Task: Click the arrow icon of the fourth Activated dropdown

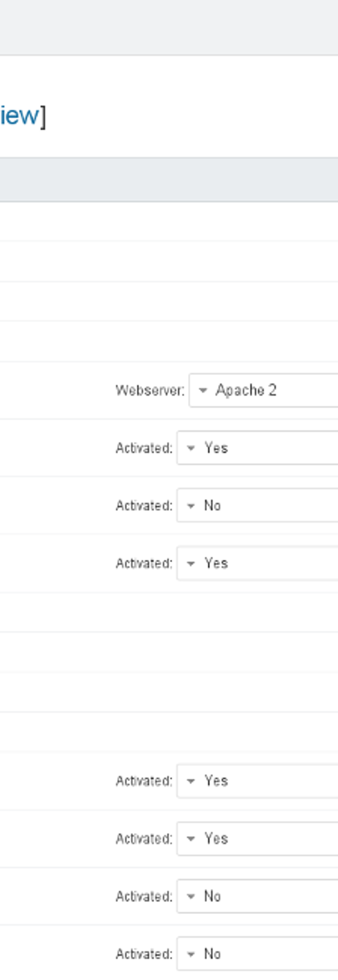Action: (x=191, y=781)
